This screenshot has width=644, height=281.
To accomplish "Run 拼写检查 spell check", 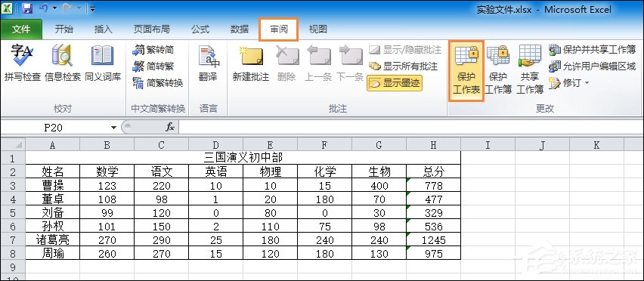I will [x=23, y=63].
